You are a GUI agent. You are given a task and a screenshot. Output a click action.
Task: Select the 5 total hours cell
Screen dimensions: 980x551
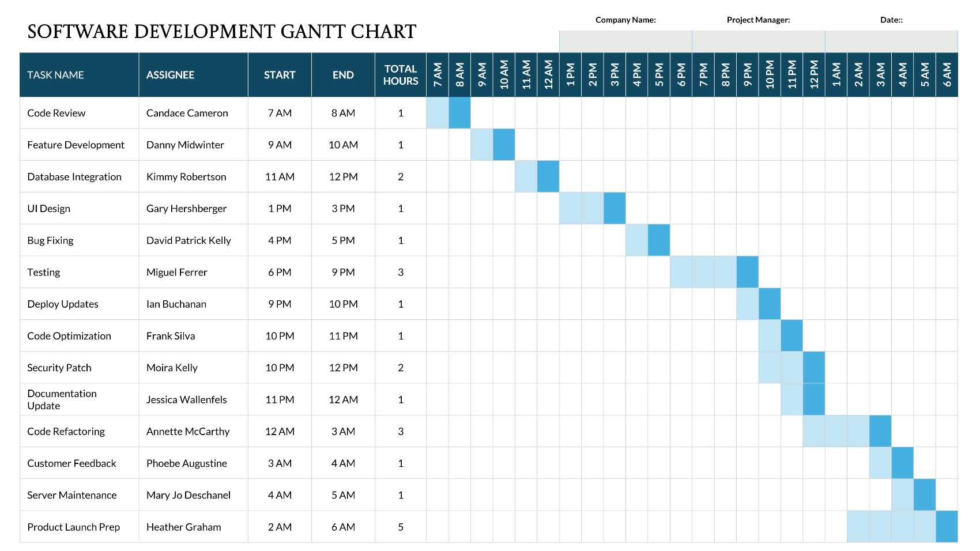click(x=401, y=526)
